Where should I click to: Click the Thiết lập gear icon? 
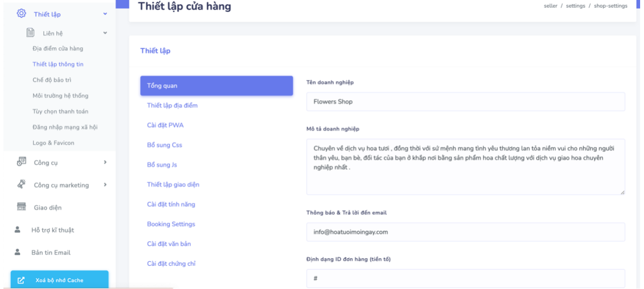pyautogui.click(x=21, y=14)
